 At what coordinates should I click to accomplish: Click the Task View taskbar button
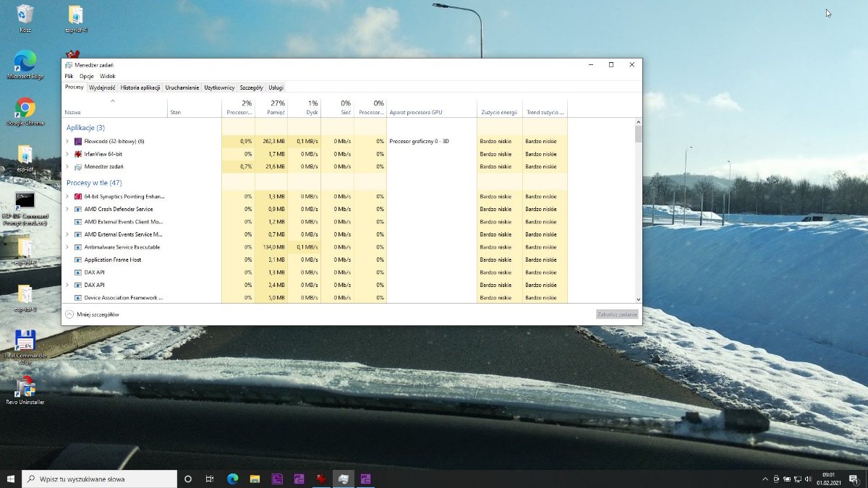(210, 479)
